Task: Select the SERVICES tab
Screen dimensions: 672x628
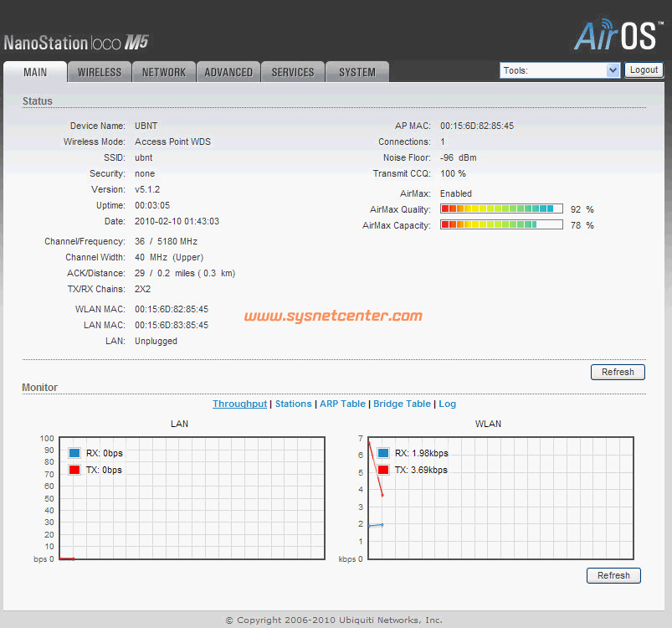Action: 293,72
